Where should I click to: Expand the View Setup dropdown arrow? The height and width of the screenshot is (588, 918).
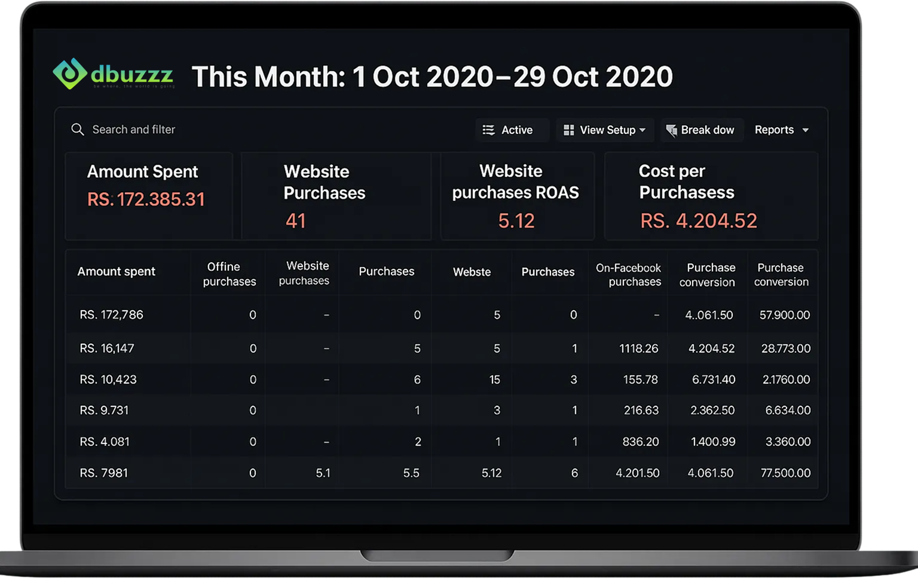642,130
